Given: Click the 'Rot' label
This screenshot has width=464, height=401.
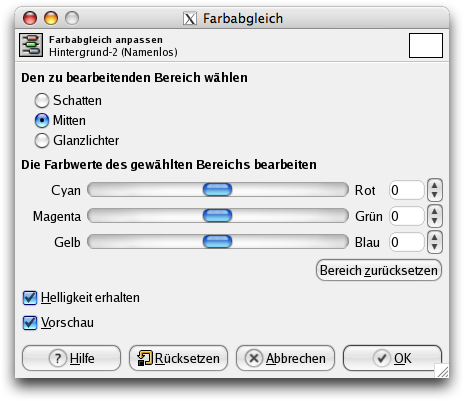Looking at the screenshot, I should (x=365, y=190).
